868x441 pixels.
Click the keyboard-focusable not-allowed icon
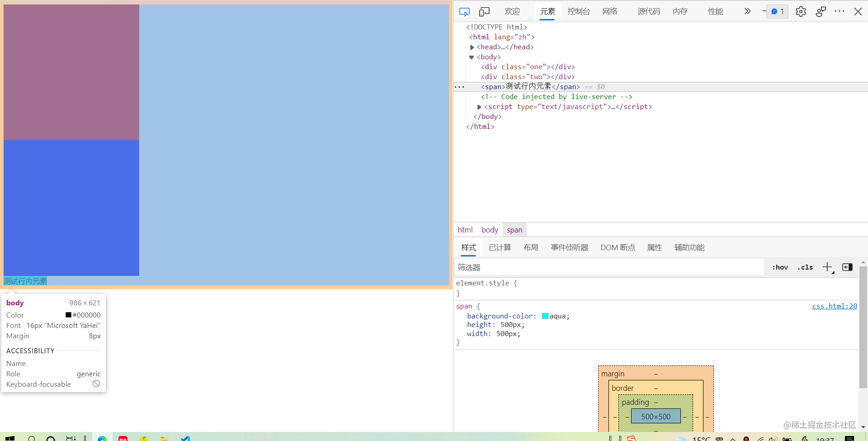coord(96,384)
